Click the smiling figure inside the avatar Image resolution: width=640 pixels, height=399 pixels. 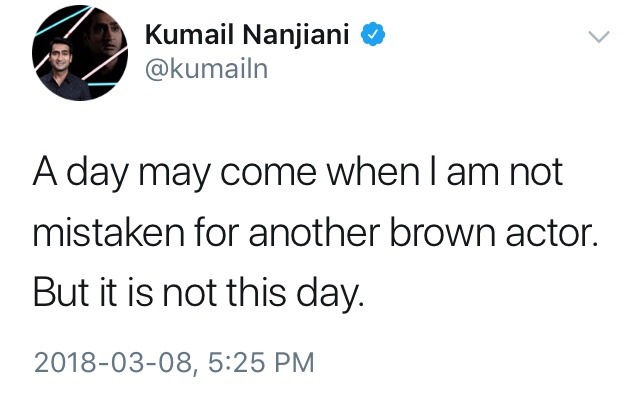tap(63, 69)
